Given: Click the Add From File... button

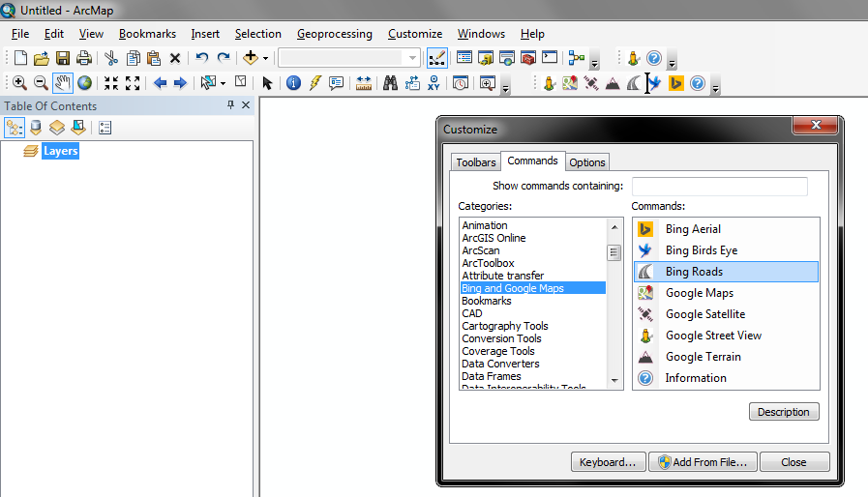Looking at the screenshot, I should coord(703,462).
